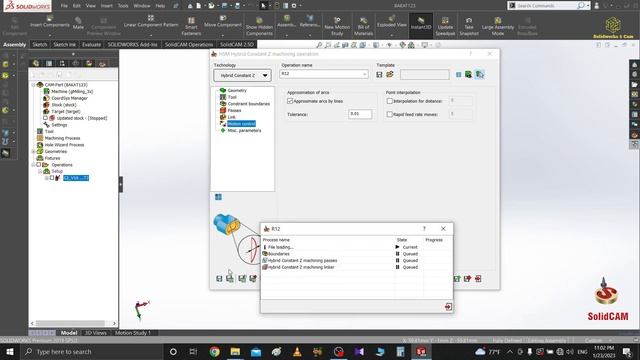Open Calculator from the taskbar

point(400,351)
